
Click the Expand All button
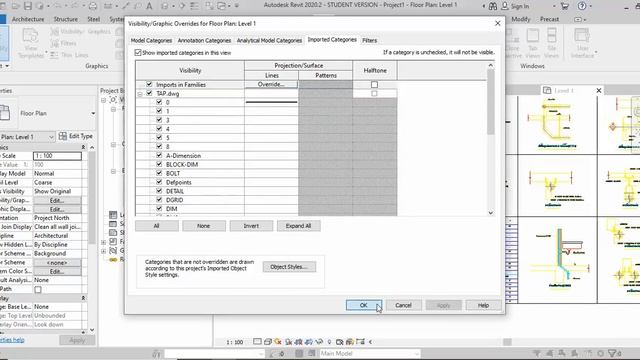click(x=298, y=226)
